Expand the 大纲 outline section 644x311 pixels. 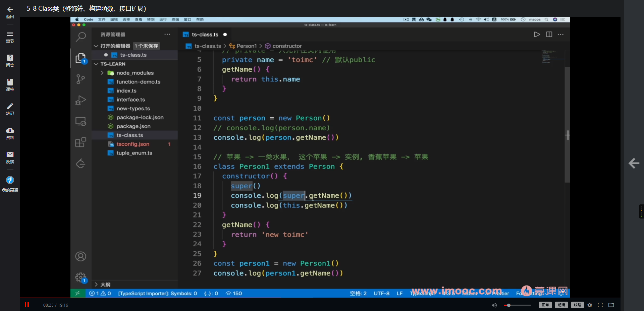click(96, 285)
